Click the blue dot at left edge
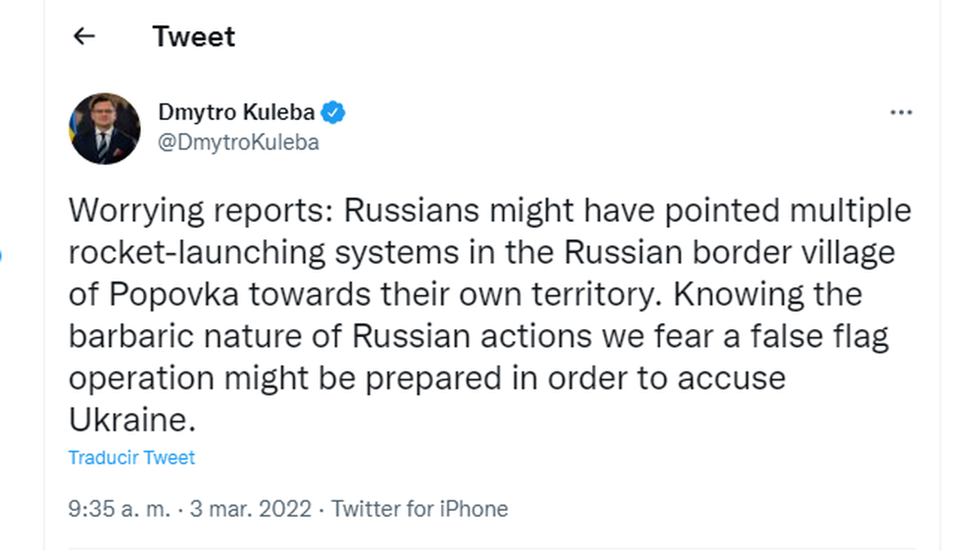980x551 pixels. pos(1,257)
